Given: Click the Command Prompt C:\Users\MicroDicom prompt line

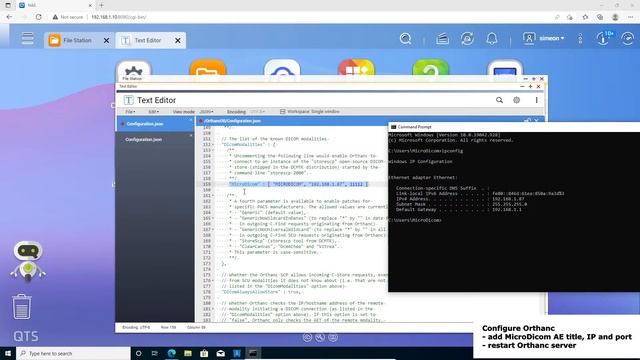Looking at the screenshot, I should [x=415, y=220].
